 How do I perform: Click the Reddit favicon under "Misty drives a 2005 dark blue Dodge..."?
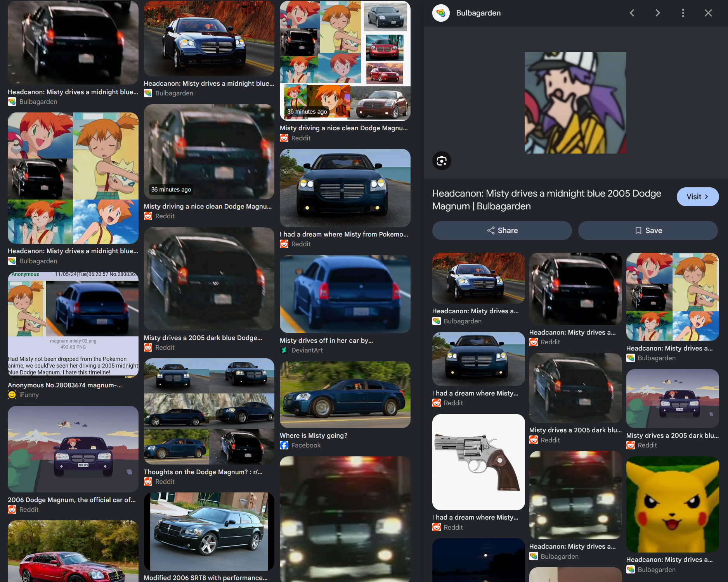click(x=148, y=347)
